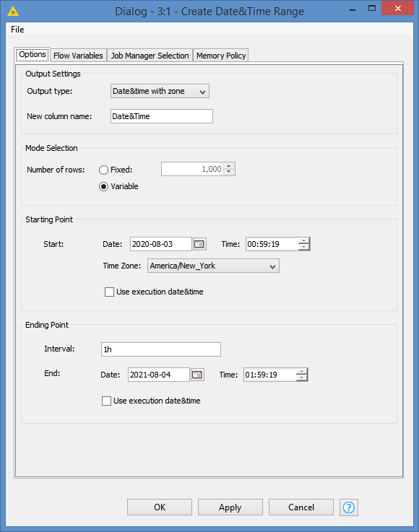419x532 pixels.
Task: Enable Use execution date&time for end
Action: [107, 401]
